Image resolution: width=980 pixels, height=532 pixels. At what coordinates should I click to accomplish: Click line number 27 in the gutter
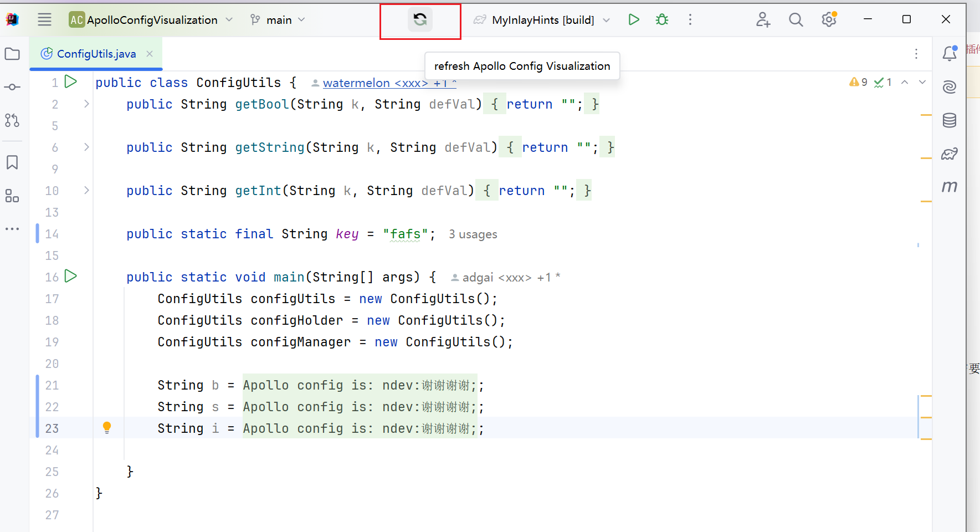click(52, 515)
